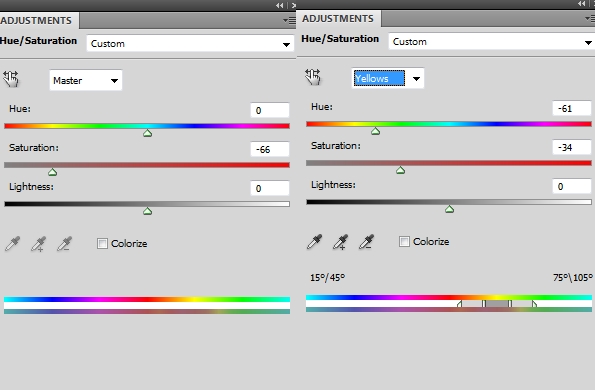This screenshot has height=390, width=595.
Task: Click the left outer color range falloff marker
Action: coord(460,304)
